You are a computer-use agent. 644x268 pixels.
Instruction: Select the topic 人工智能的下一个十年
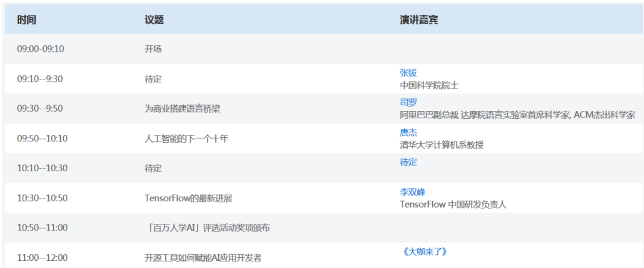coord(187,138)
